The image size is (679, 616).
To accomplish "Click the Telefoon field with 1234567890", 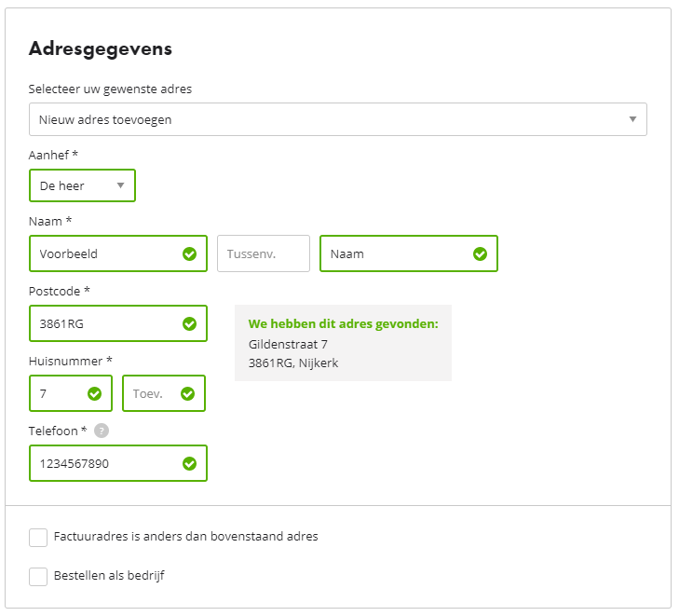I will pos(118,463).
